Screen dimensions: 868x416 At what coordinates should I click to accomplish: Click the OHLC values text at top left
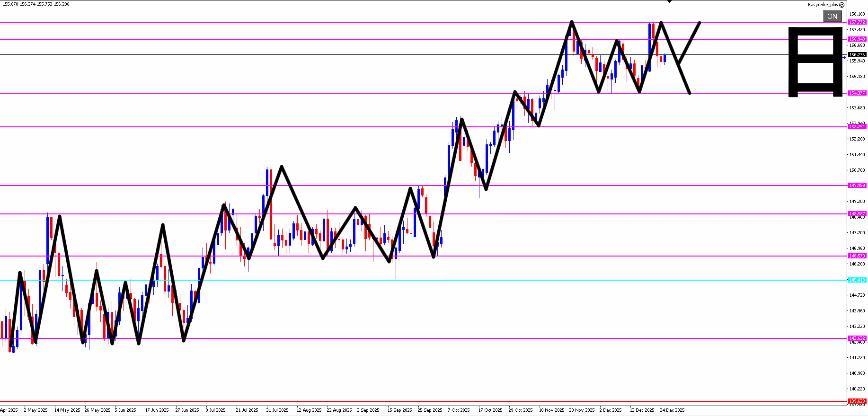36,4
